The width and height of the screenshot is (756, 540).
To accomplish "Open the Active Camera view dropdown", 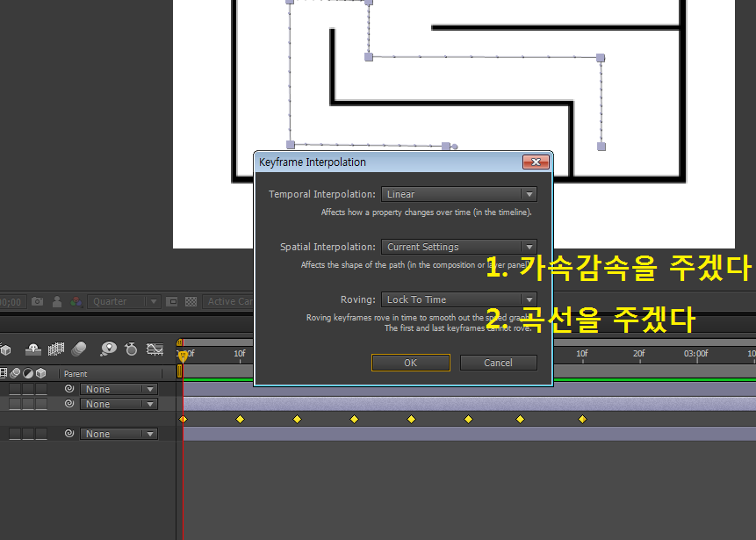I will [x=228, y=301].
